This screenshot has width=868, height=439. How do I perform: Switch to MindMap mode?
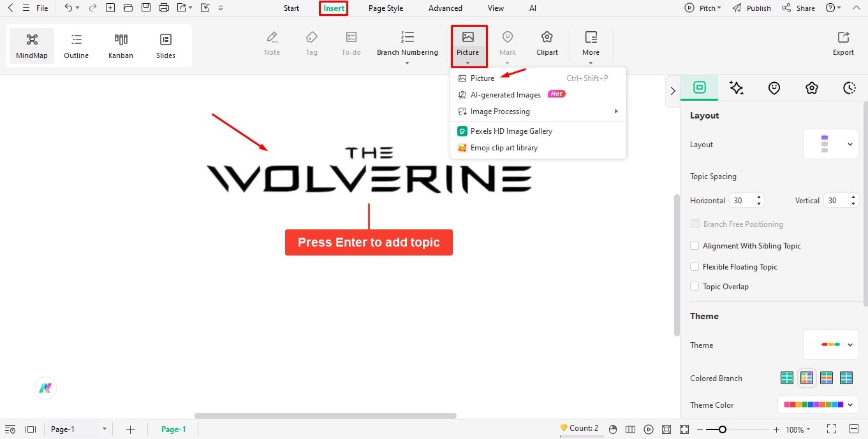(x=32, y=46)
